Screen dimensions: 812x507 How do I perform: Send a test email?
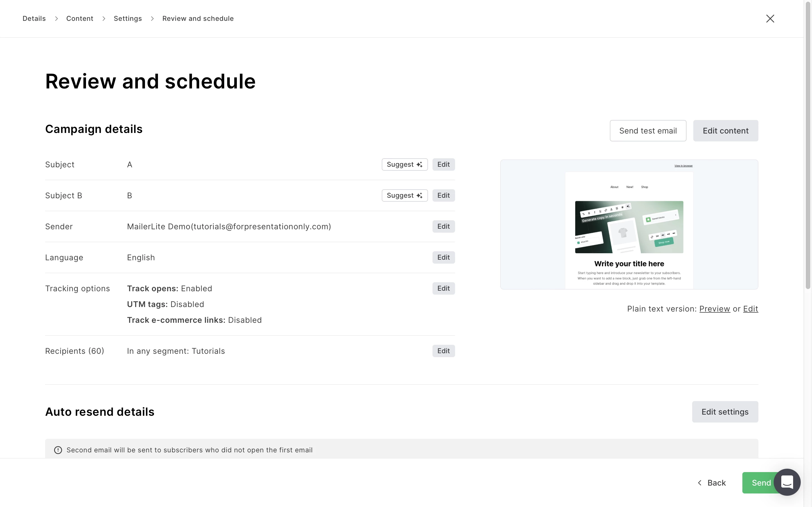648,131
